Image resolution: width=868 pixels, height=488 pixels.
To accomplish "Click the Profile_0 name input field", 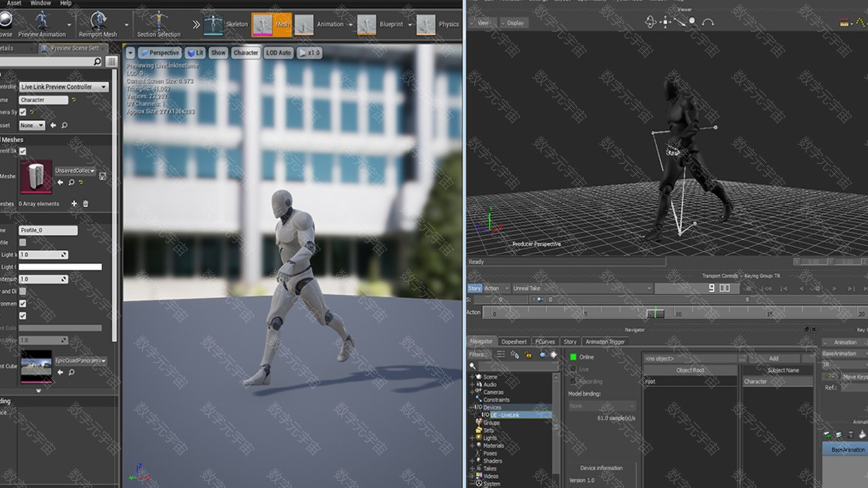I will click(x=47, y=230).
